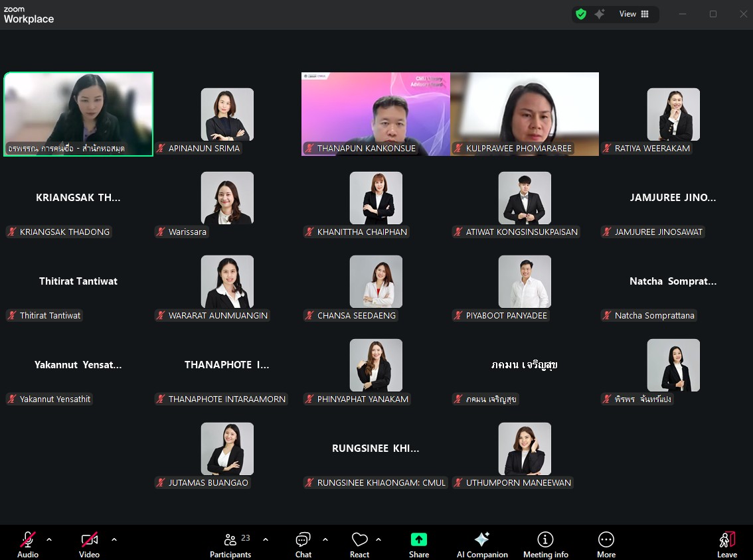Click the green encryption shield icon
The height and width of the screenshot is (560, 753).
pyautogui.click(x=581, y=14)
